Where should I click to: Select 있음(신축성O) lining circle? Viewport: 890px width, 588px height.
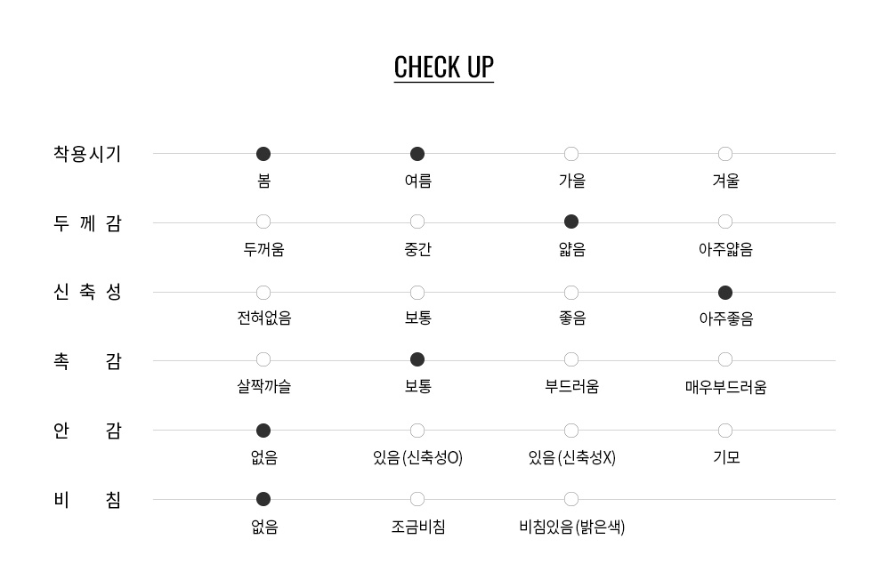(x=417, y=431)
